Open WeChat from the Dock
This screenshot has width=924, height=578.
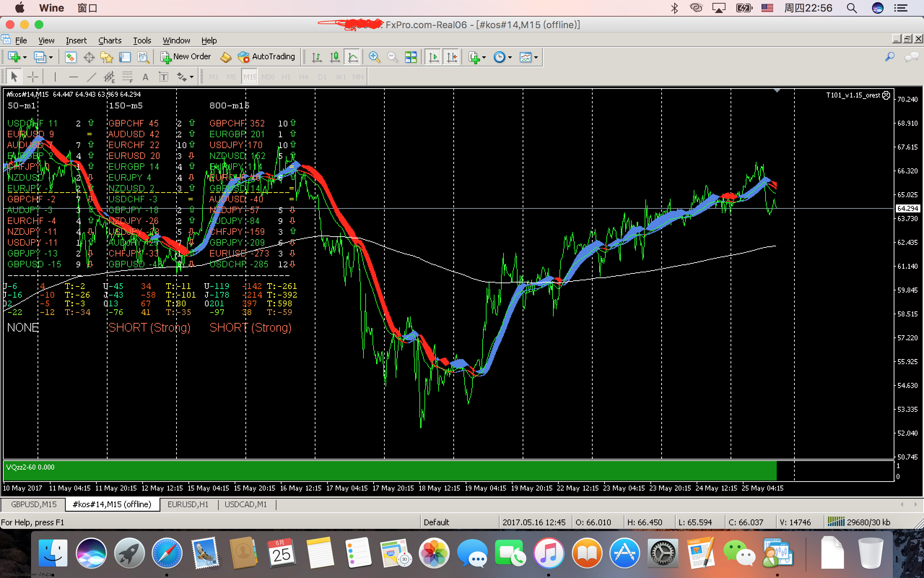739,553
